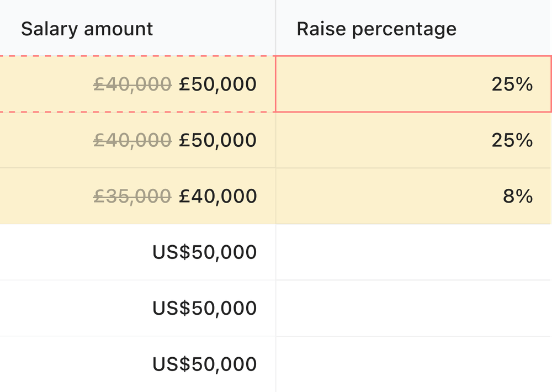Click the £50,000 value in the first row
Image resolution: width=552 pixels, height=392 pixels.
pos(218,84)
